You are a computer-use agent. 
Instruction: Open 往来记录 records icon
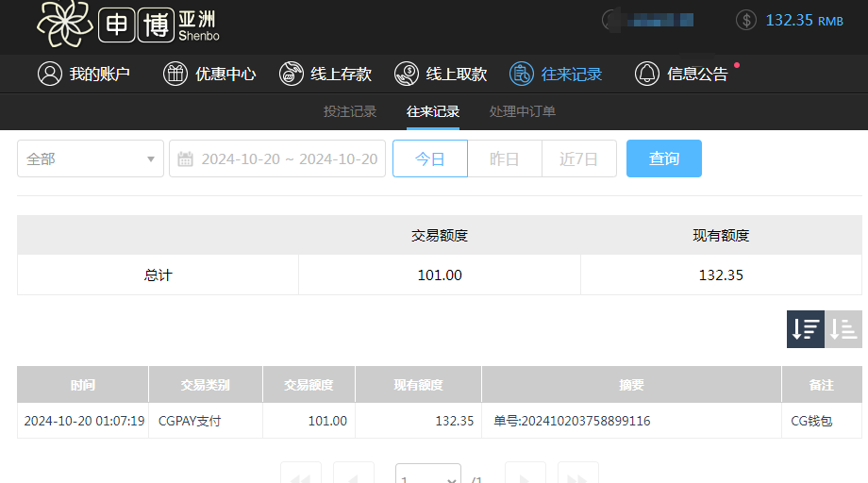tap(522, 74)
